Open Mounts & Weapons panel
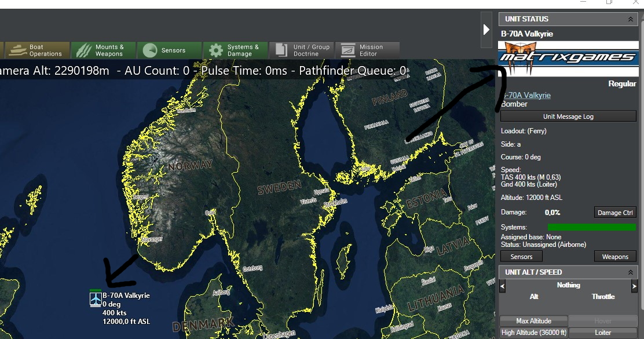 [x=104, y=50]
